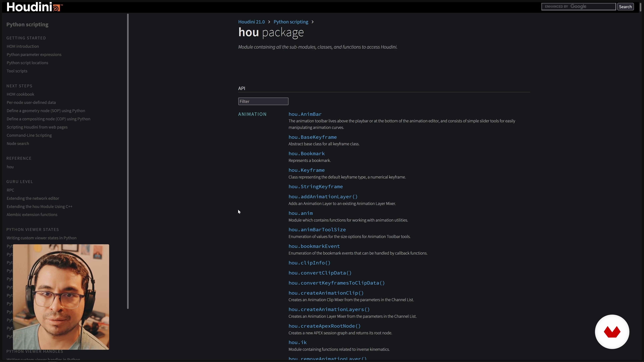Click the ANIMATION category heading
This screenshot has height=362, width=644.
pos(252,114)
